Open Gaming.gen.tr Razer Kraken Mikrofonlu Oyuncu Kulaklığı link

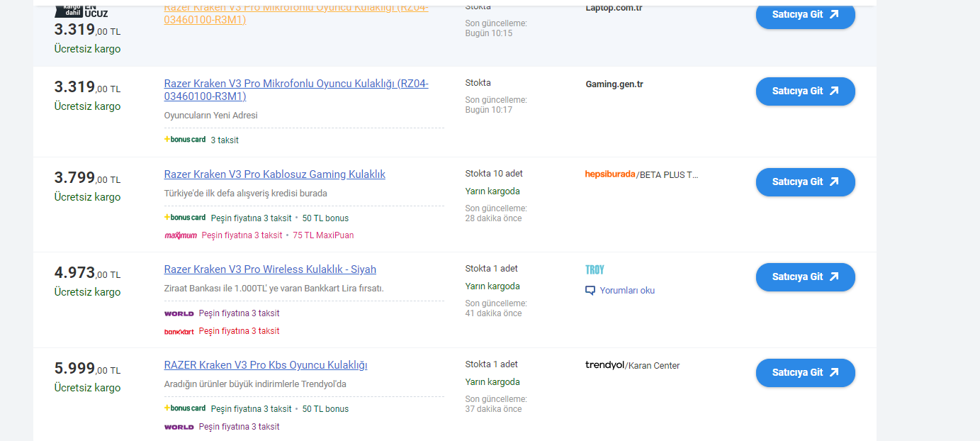(x=296, y=90)
